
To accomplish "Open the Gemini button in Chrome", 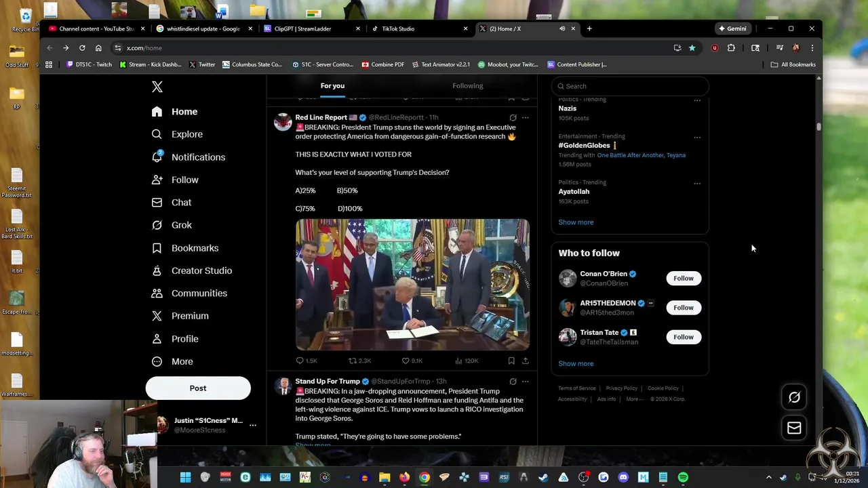I will tap(733, 28).
